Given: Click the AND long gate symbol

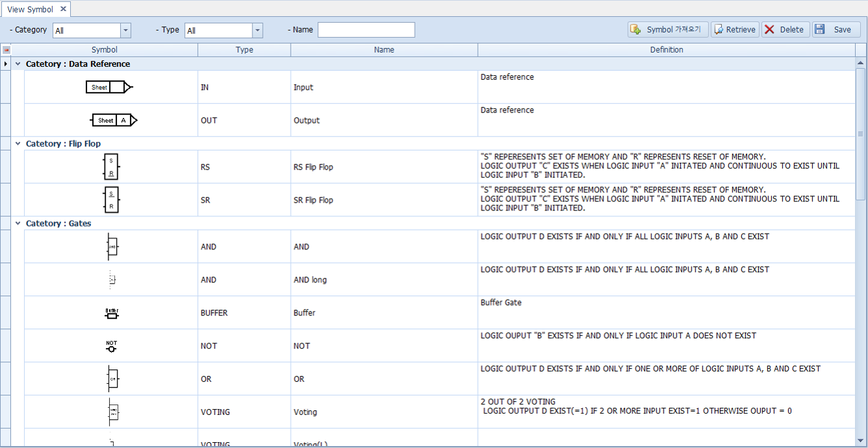Looking at the screenshot, I should [110, 279].
